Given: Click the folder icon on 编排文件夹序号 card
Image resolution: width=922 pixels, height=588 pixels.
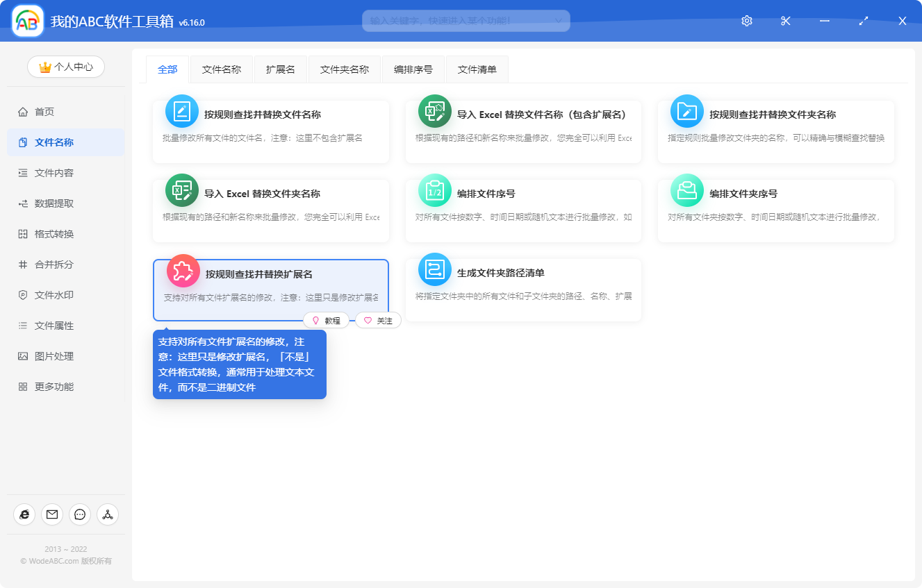Looking at the screenshot, I should coord(686,190).
